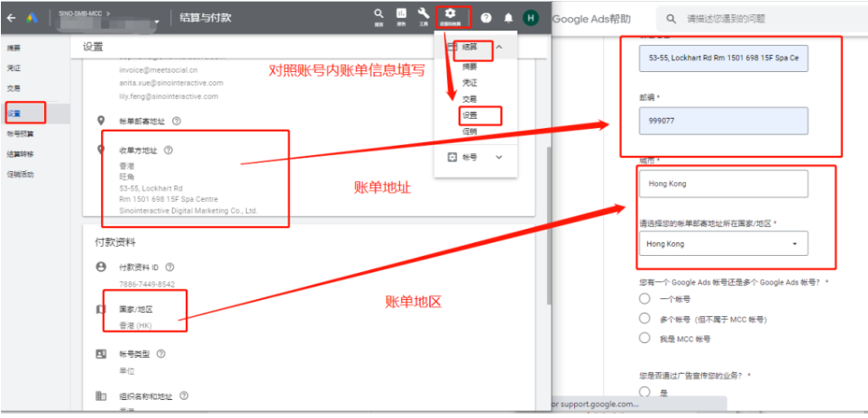868x418 pixels.
Task: Collapse the 结算 section chevron
Action: click(x=498, y=48)
